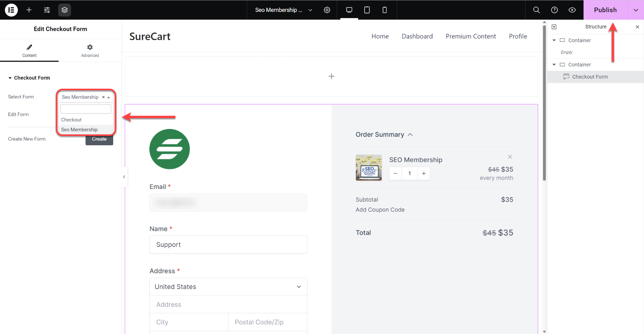Preview changes with the eye icon

click(572, 10)
